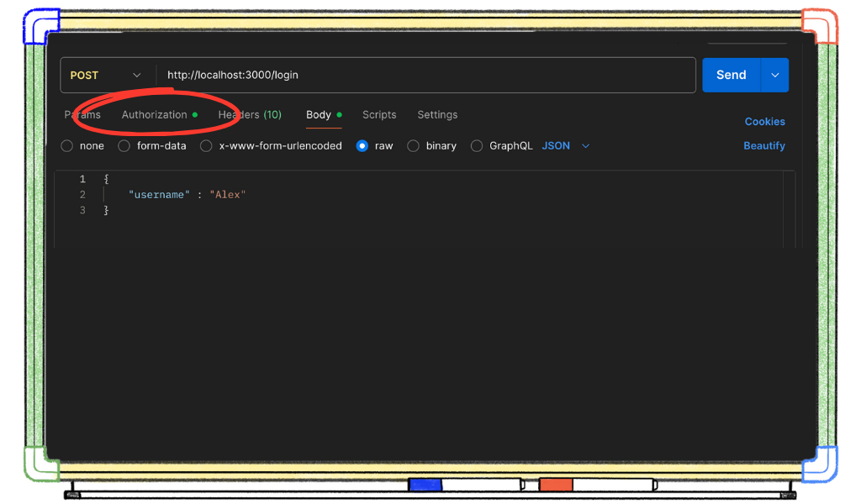Screen dimensions: 861x504
Task: Click Beautify to format the JSON body
Action: click(x=763, y=145)
